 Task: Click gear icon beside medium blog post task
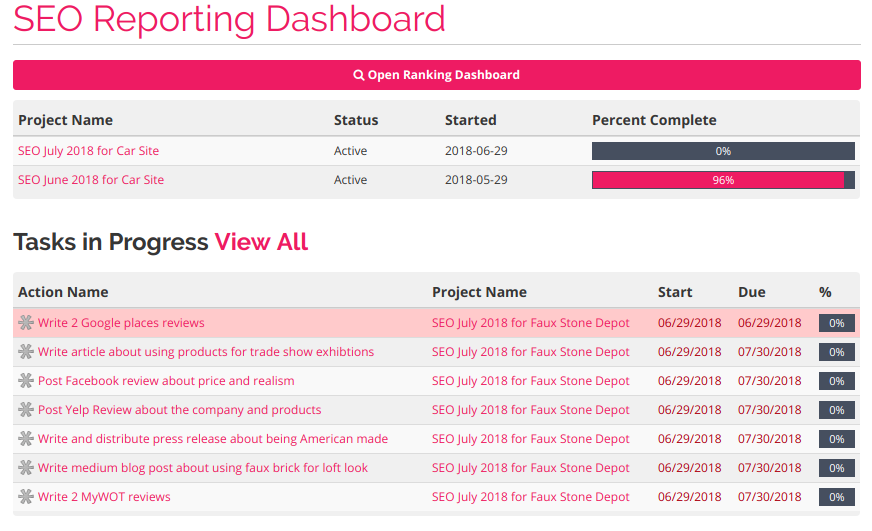coord(26,468)
